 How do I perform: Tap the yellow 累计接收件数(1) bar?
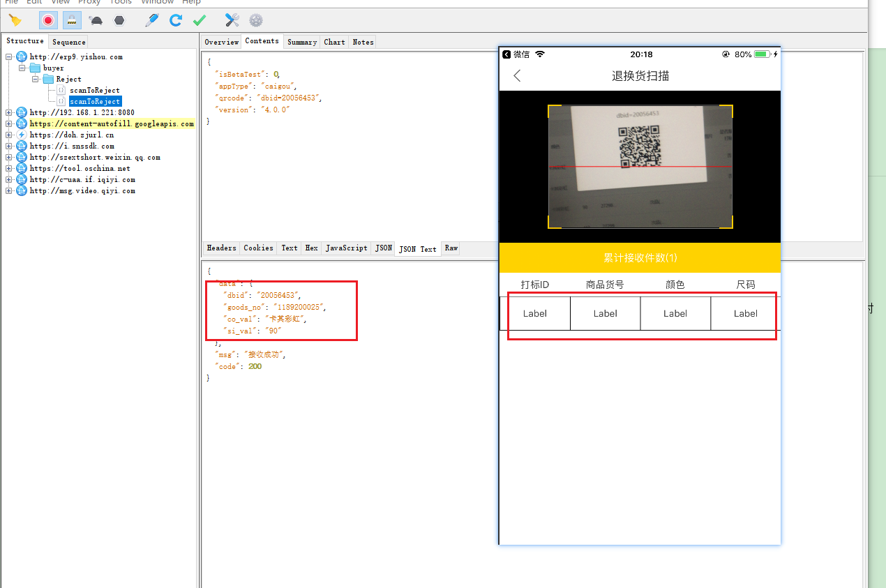tap(640, 258)
